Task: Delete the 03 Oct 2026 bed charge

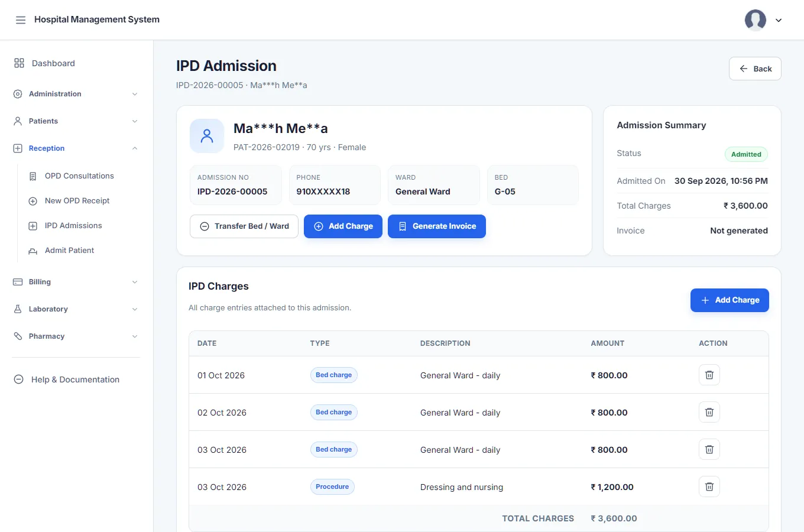Action: pyautogui.click(x=709, y=449)
